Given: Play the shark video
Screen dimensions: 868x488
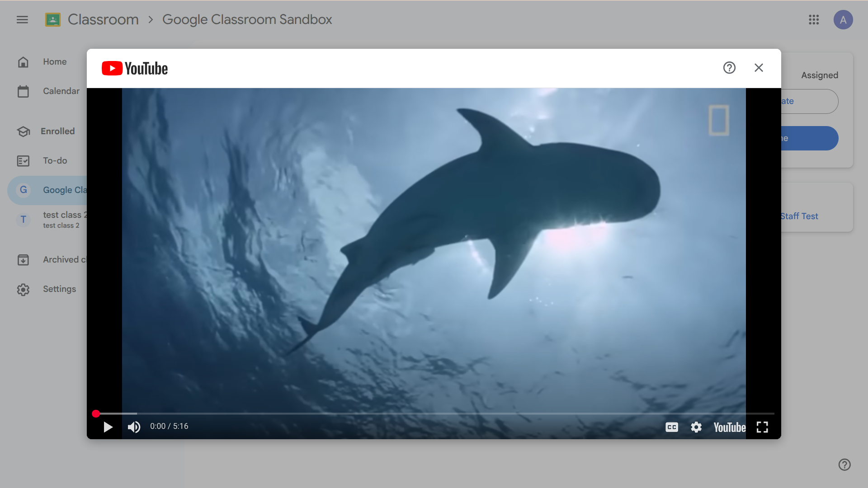Looking at the screenshot, I should [108, 427].
